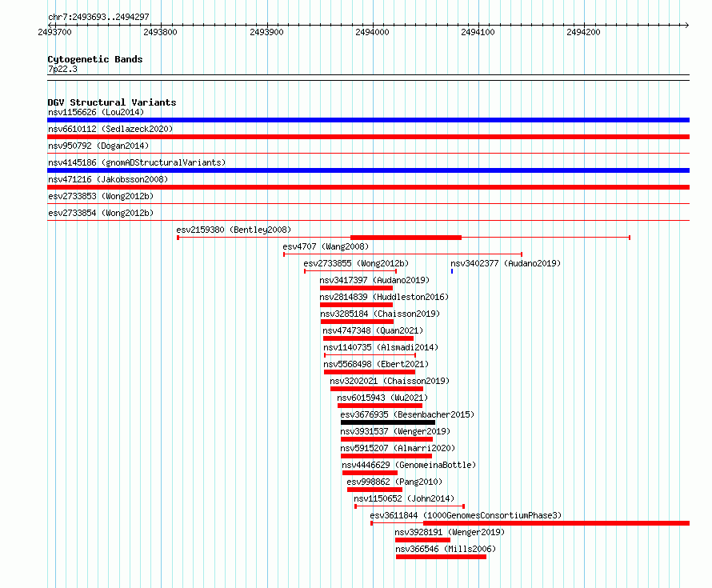Click the nsv1156626 (Lou2014) blue variant bar
Screen dimensions: 712x588
(368, 120)
